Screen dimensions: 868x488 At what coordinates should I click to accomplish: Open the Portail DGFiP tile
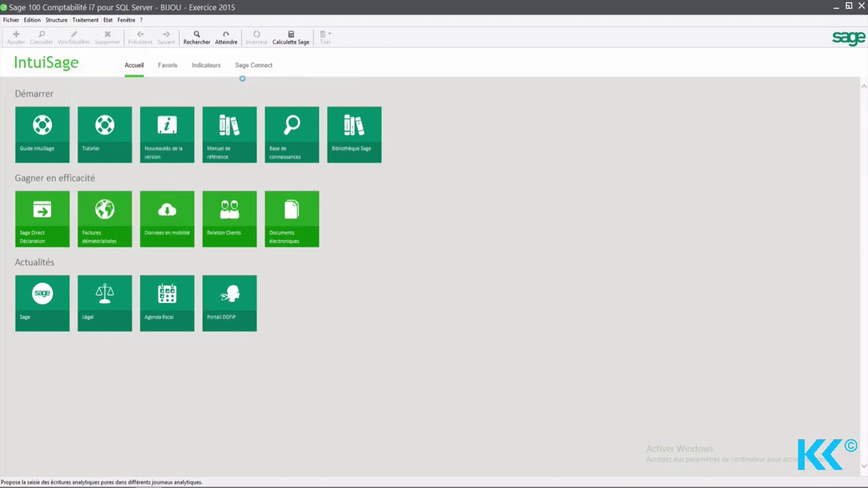229,303
